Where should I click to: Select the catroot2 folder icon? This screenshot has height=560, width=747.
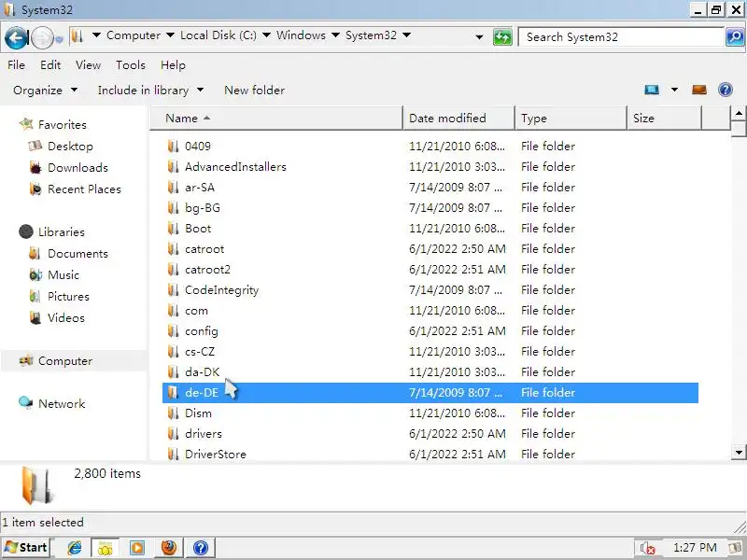coord(173,269)
